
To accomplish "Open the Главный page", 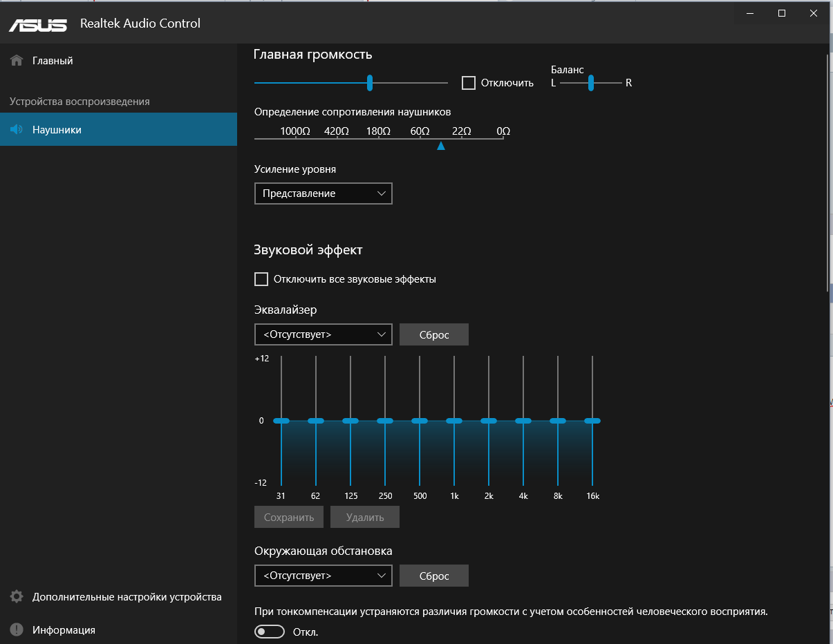I will point(118,61).
